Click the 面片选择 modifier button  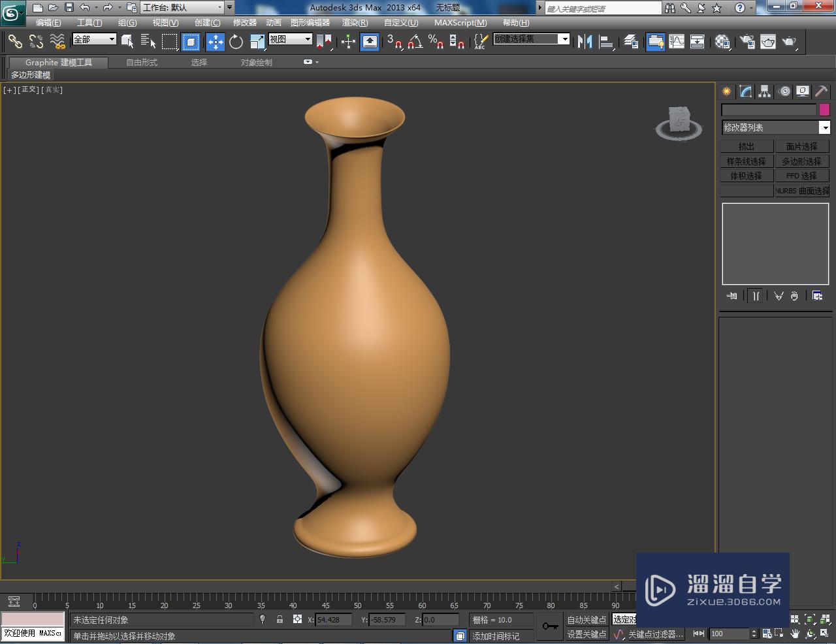pos(801,146)
